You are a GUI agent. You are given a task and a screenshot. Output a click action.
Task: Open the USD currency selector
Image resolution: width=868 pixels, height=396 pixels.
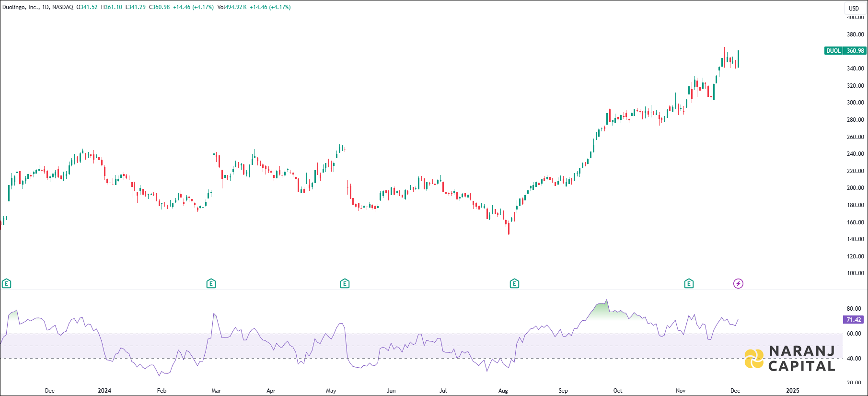click(x=854, y=8)
